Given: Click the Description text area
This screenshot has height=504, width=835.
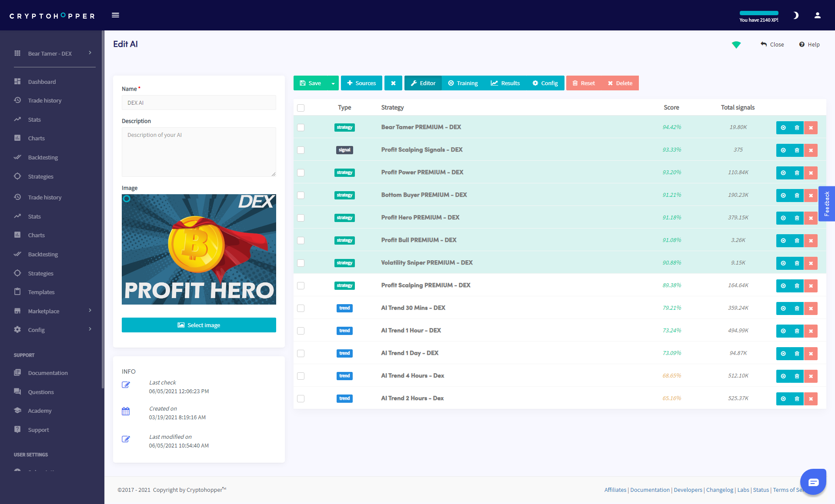Looking at the screenshot, I should coord(199,152).
